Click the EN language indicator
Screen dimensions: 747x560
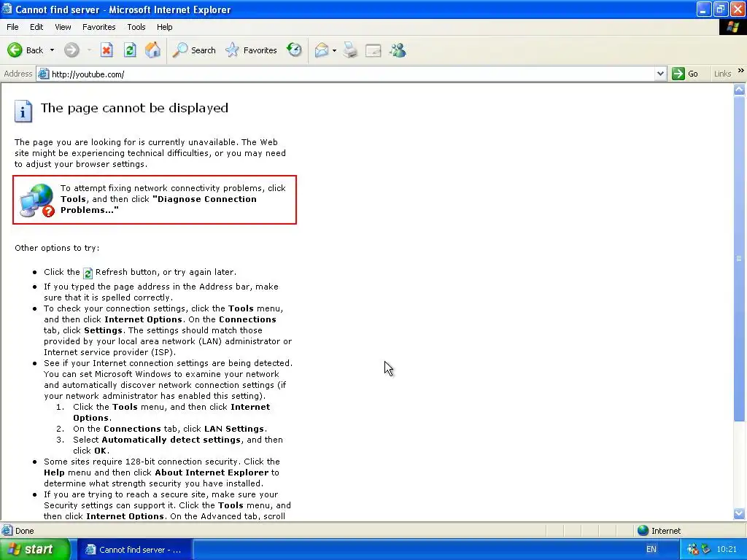[651, 549]
